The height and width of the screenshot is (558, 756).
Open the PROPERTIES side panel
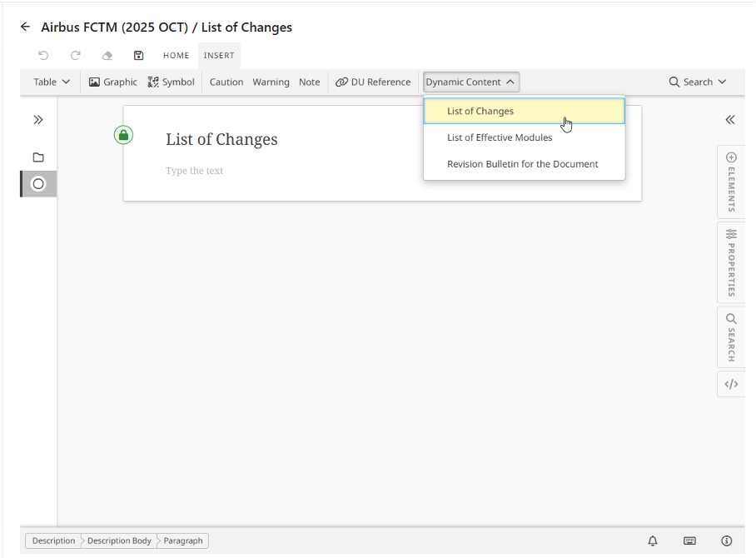pyautogui.click(x=731, y=262)
